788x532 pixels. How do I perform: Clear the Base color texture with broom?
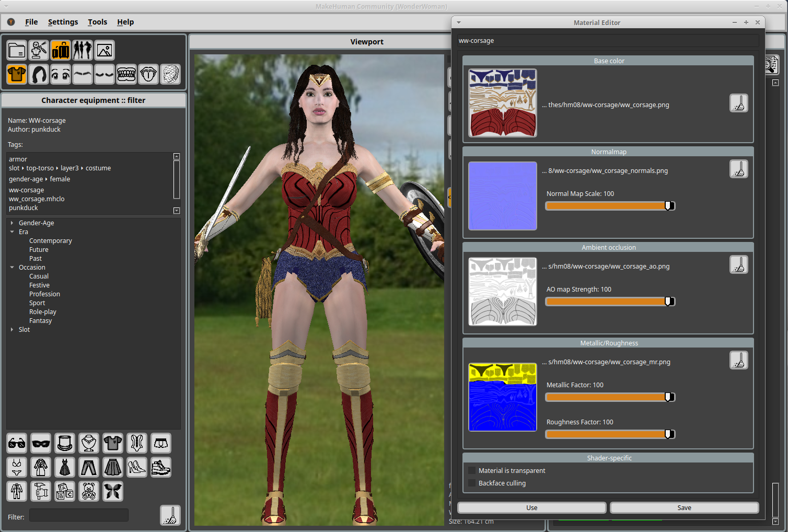coord(738,103)
